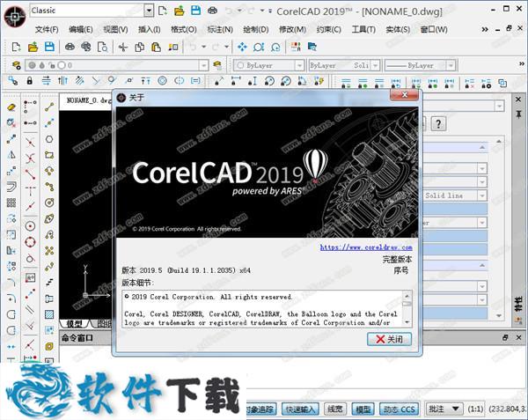Toggle 线宽 lineweight display in status bar

[x=334, y=409]
